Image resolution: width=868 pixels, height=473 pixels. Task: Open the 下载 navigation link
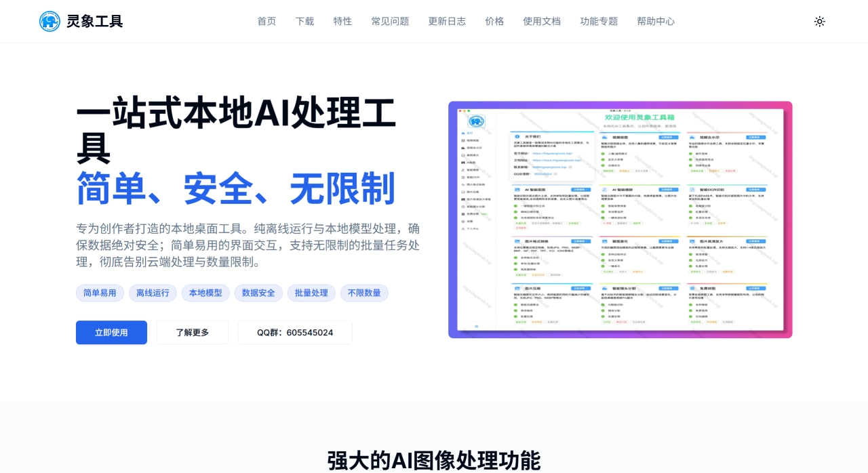click(x=304, y=21)
